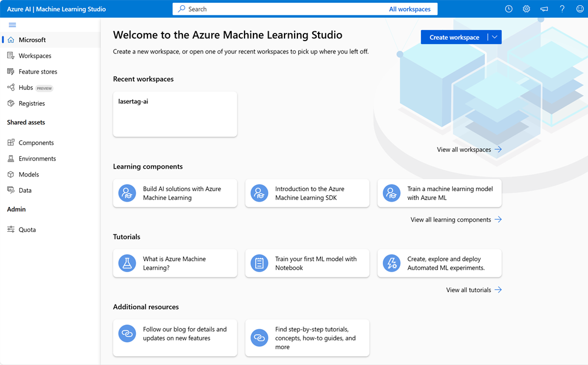The image size is (588, 365).
Task: Select Microsoft in the sidebar
Action: [x=50, y=40]
